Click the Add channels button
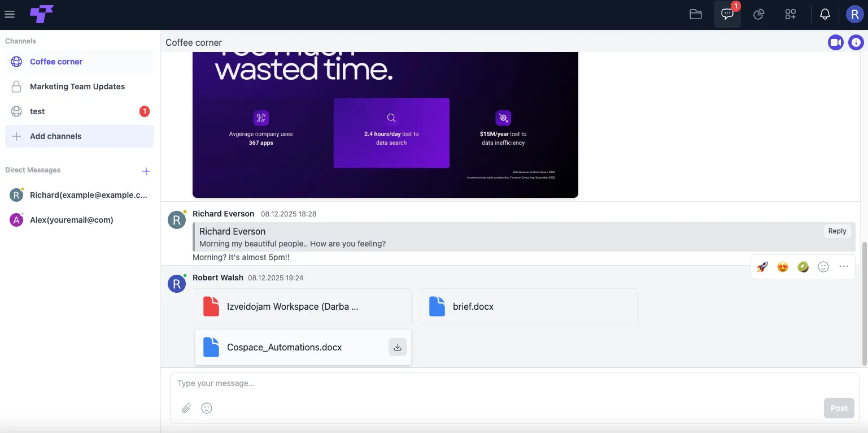868x433 pixels. pos(80,136)
